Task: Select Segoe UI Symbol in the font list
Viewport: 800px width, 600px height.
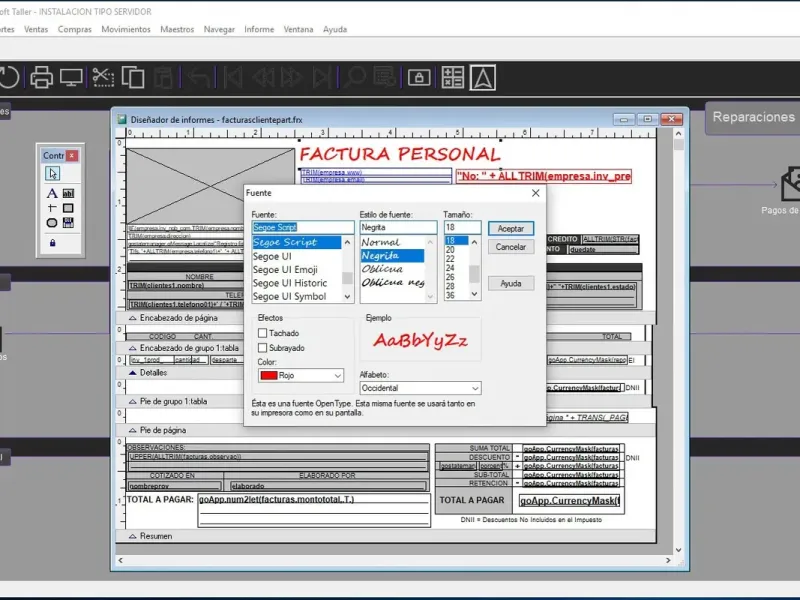Action: point(296,296)
